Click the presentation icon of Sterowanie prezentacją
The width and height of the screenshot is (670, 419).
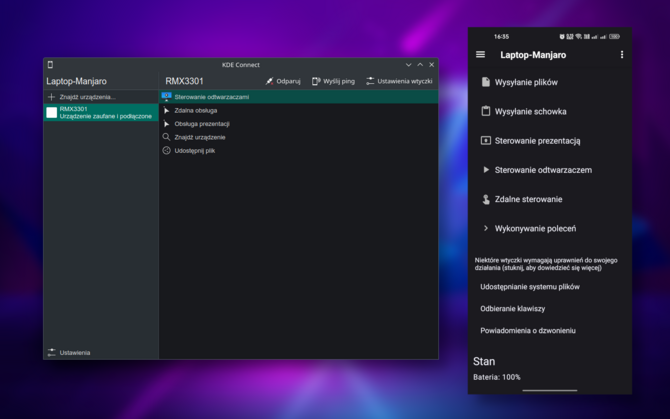pos(485,141)
